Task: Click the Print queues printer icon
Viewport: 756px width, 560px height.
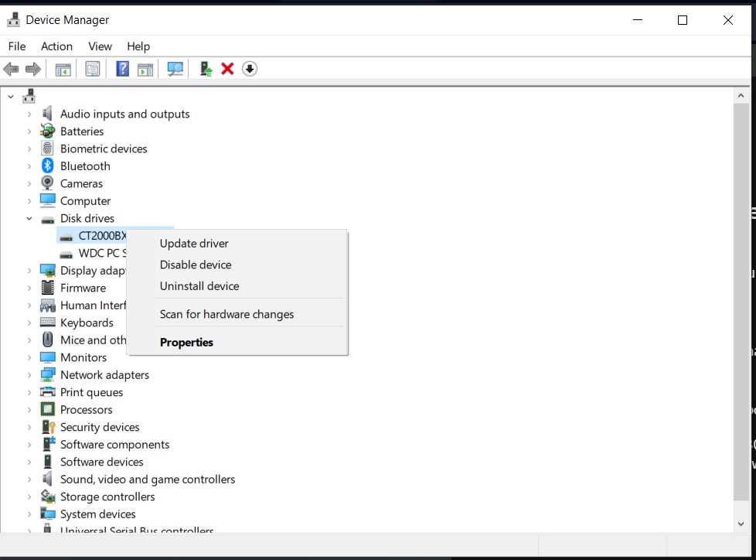Action: (x=47, y=391)
